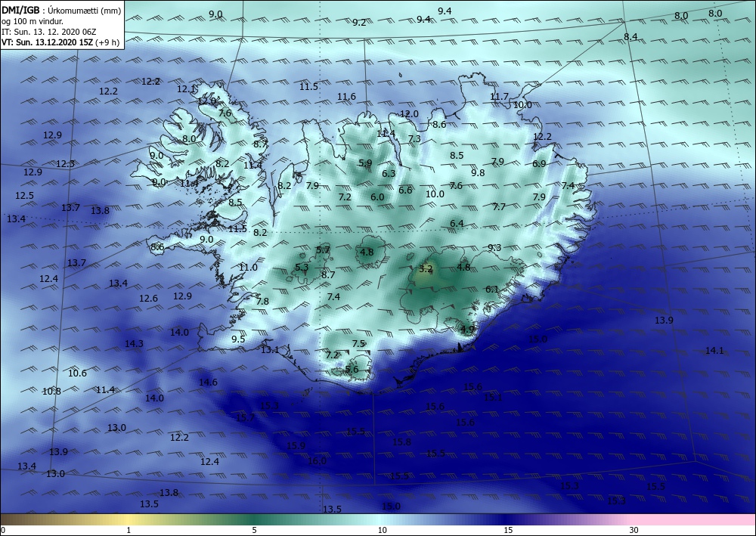The image size is (756, 536).
Task: Click the 6.4 value in the interior
Action: point(457,223)
